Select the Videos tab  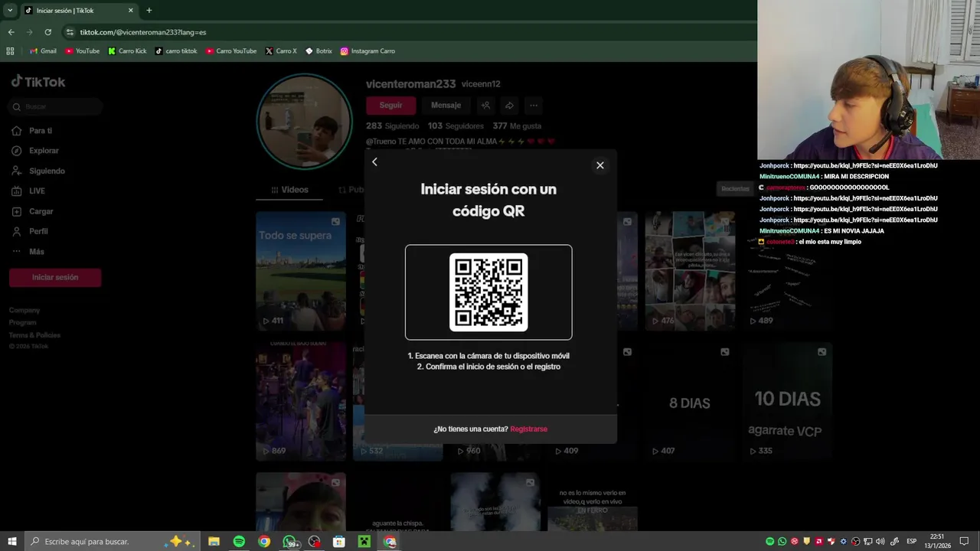pyautogui.click(x=290, y=190)
